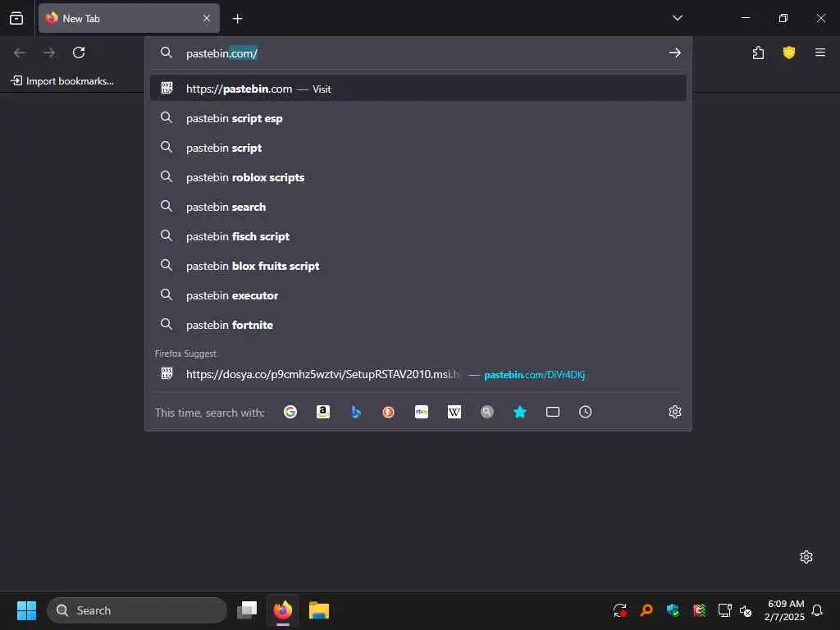Click the address bar text pastebin.com/
The width and height of the screenshot is (840, 630).
coord(221,53)
